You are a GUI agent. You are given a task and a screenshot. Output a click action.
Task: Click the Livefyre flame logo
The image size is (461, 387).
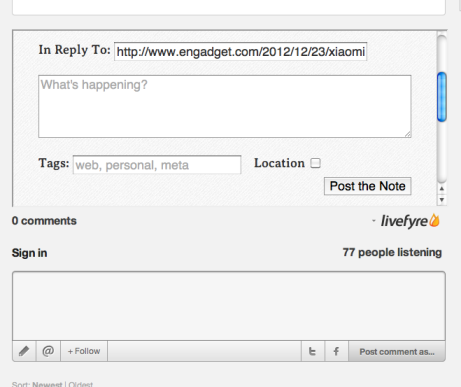[434, 220]
